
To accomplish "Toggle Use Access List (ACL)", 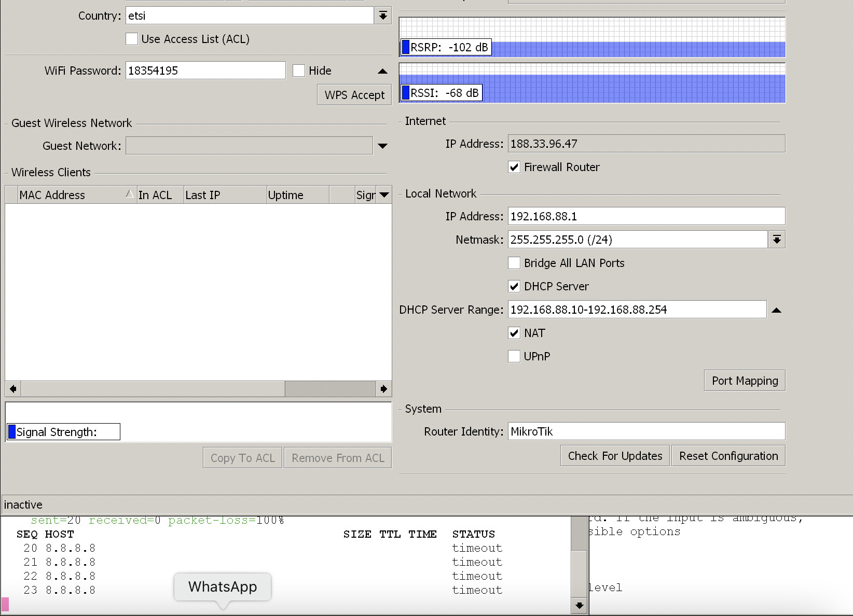I will [131, 39].
